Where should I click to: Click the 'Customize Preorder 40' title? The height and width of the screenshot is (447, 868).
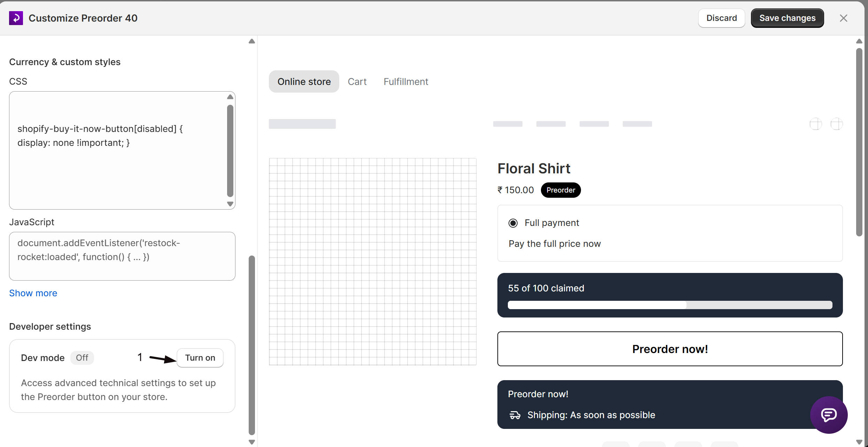[x=83, y=18]
